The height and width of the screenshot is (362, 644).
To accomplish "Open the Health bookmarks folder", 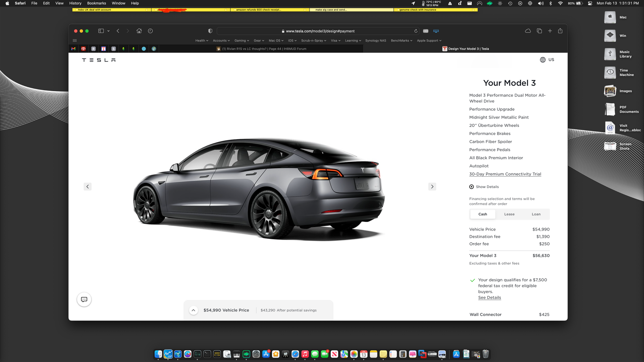I will 202,41.
